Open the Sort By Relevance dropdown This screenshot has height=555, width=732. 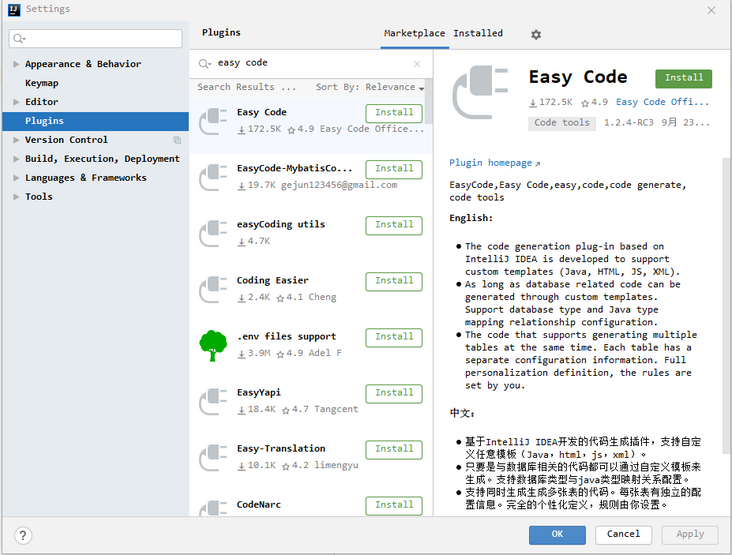370,87
